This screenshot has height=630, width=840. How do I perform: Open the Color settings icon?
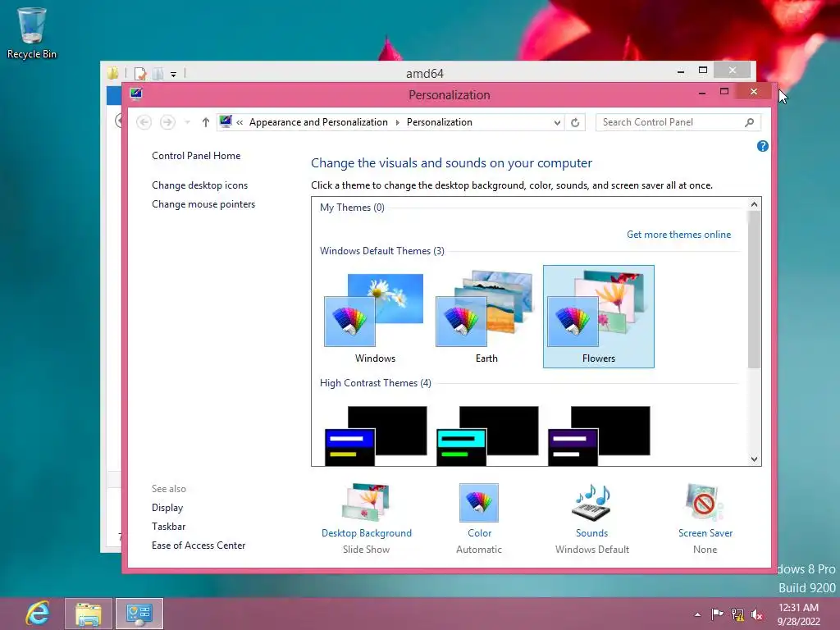(479, 503)
